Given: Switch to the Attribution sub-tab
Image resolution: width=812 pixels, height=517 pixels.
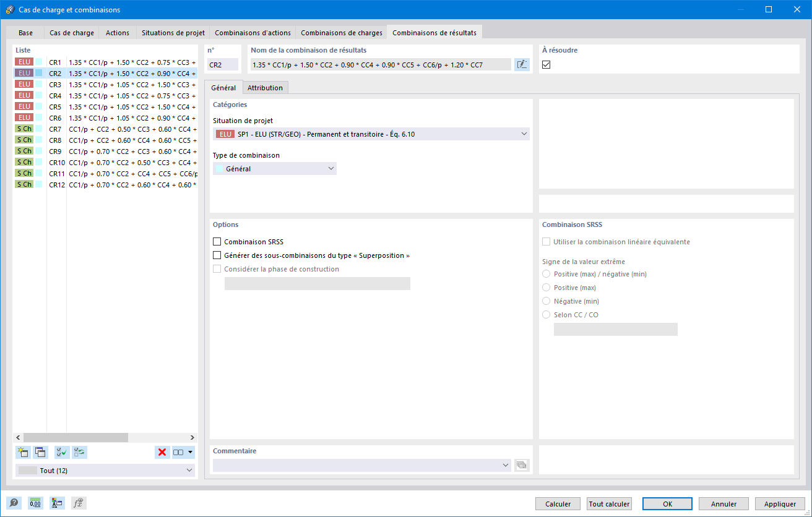Looking at the screenshot, I should point(265,88).
